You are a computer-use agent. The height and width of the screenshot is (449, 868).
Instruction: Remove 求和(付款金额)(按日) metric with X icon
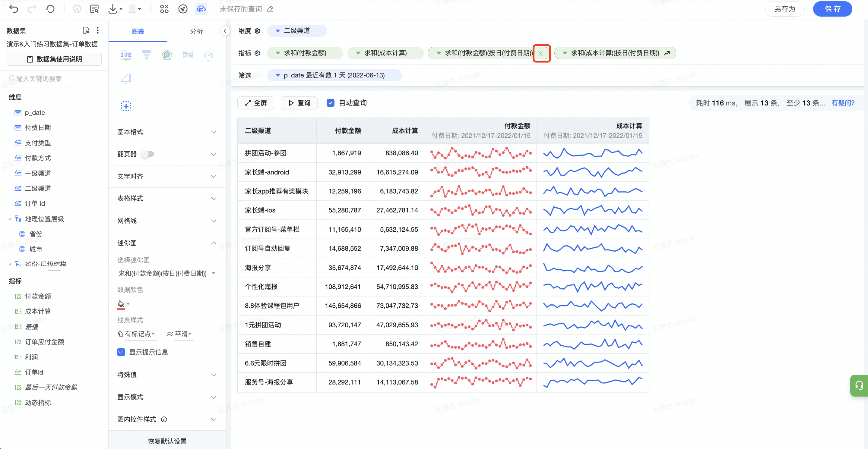pyautogui.click(x=541, y=53)
